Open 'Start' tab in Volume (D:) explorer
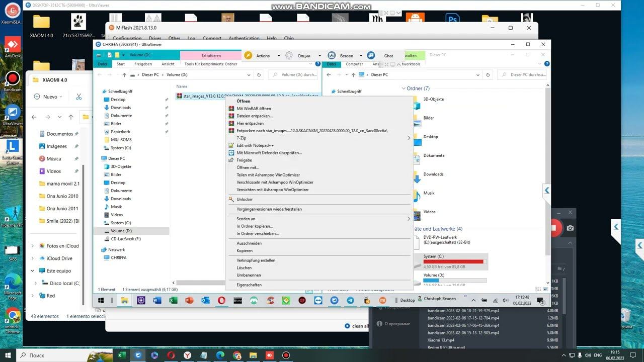 121,64
